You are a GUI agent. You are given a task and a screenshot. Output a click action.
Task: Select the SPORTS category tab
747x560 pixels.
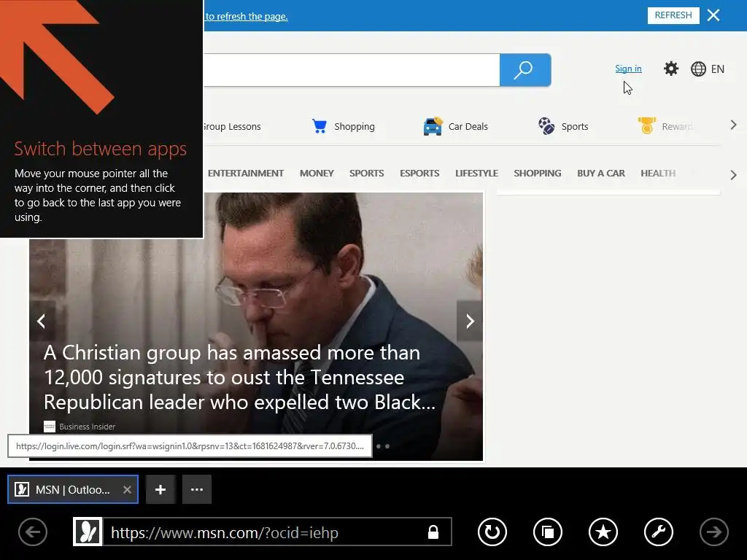pos(366,174)
